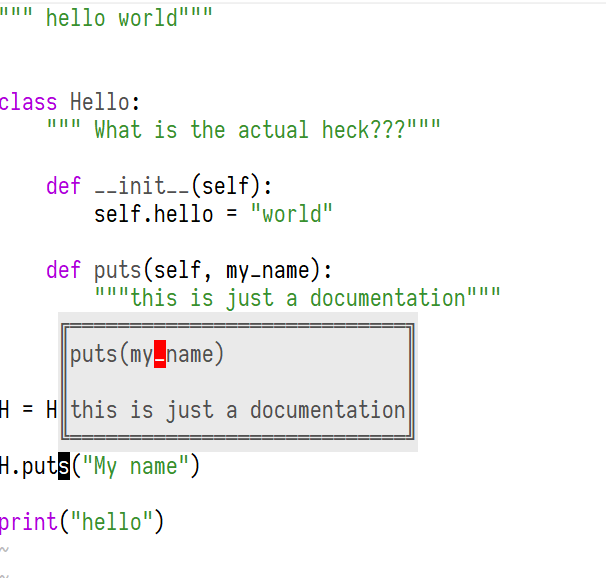Viewport: 606px width, 578px height.
Task: Click 'self.hello' in the assignment line
Action: coord(153,214)
